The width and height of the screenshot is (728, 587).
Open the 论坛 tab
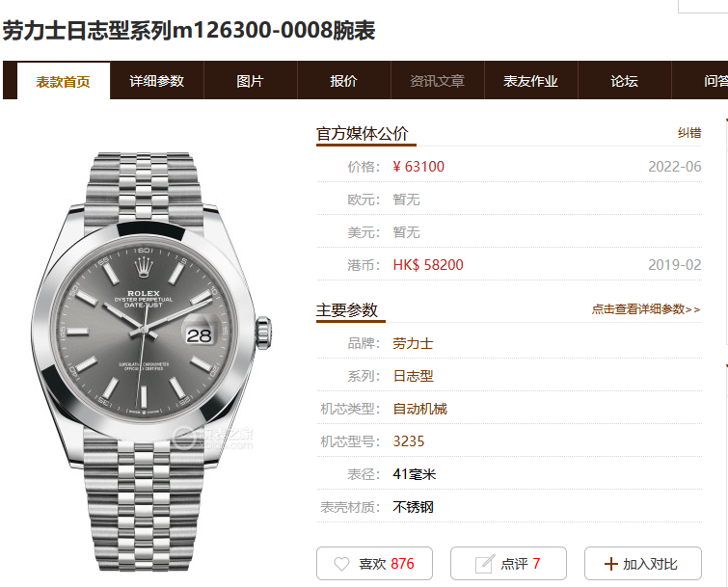625,81
